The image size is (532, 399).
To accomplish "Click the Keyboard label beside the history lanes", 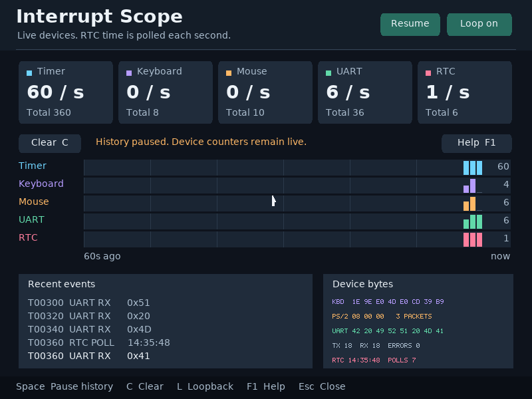I will 41,184.
